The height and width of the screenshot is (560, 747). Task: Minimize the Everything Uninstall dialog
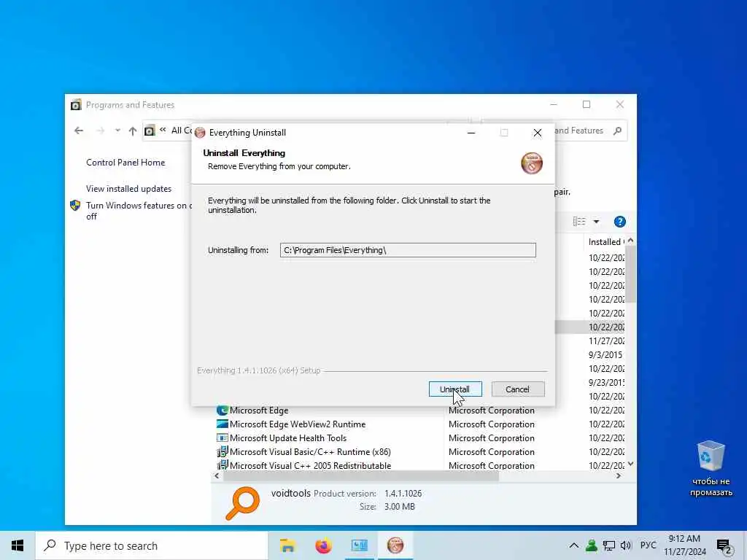pos(471,133)
